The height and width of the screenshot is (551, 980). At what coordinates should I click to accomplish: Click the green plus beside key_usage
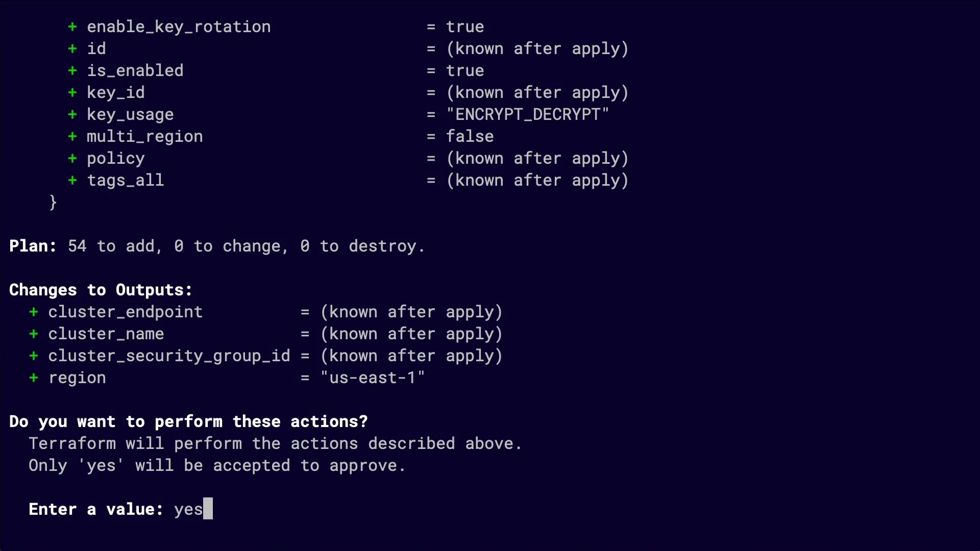click(72, 114)
